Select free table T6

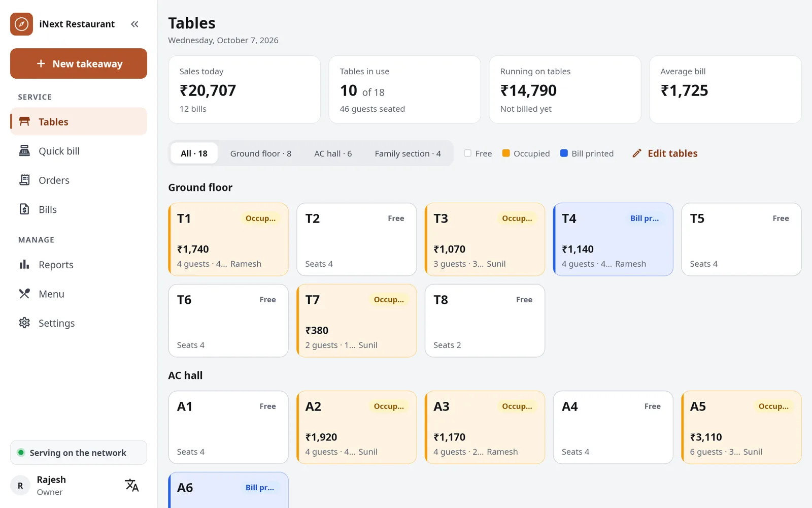[228, 321]
